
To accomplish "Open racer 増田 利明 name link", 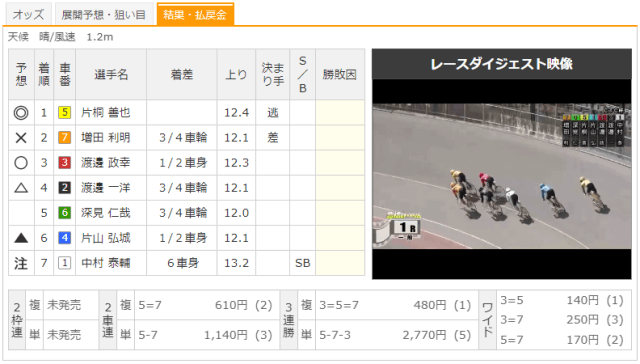I will tap(105, 138).
